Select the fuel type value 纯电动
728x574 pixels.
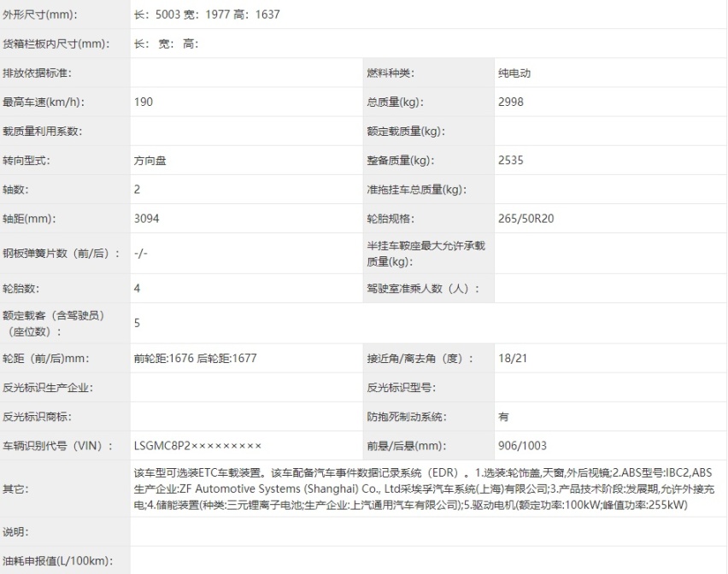tap(514, 73)
